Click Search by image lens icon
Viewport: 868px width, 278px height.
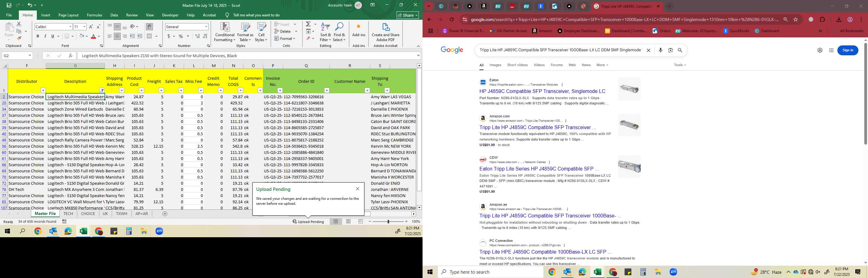click(670, 50)
